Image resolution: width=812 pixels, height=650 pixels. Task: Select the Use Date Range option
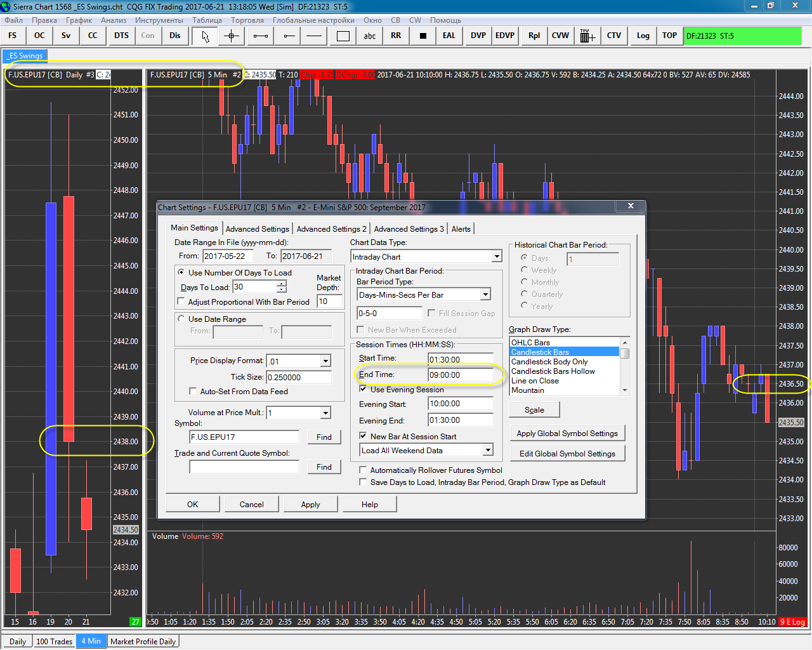pyautogui.click(x=181, y=319)
